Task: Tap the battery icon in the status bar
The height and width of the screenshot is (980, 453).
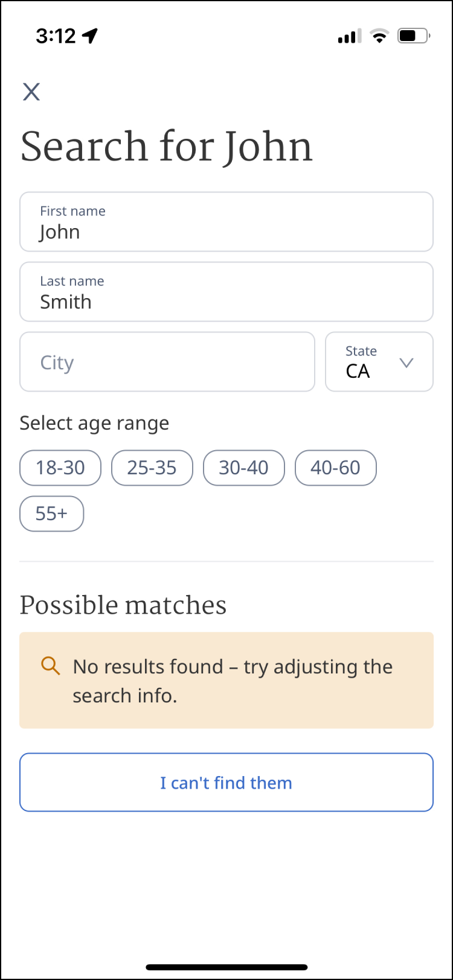Action: click(413, 36)
